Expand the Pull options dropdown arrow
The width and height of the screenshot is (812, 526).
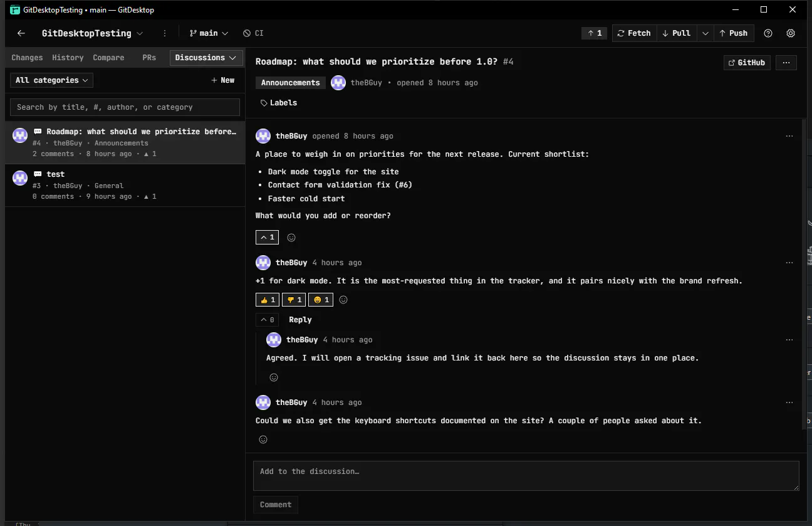[x=705, y=33]
